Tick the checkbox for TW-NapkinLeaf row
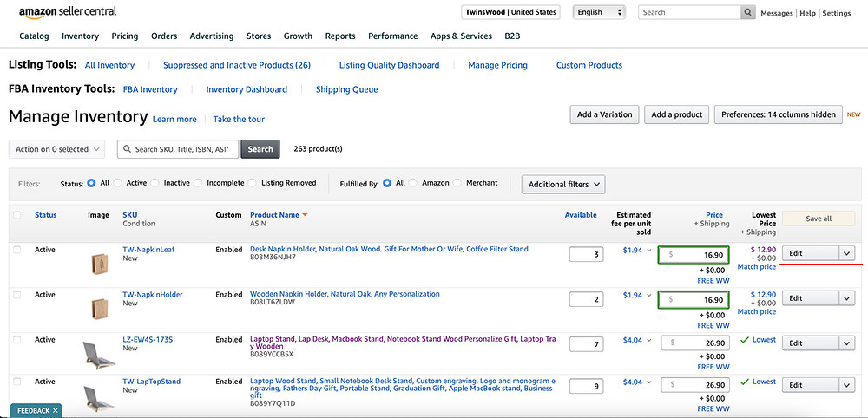Viewport: 868px width, 418px height. point(17,250)
